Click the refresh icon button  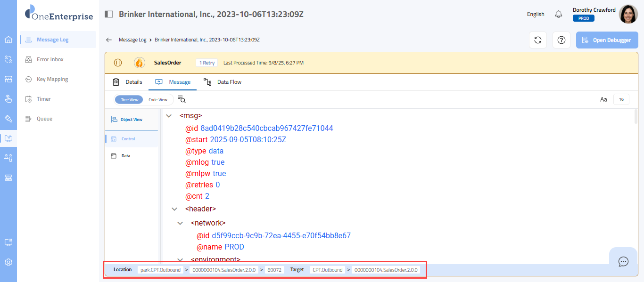coord(537,40)
